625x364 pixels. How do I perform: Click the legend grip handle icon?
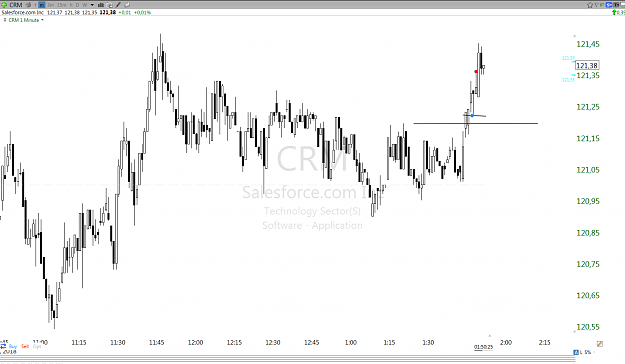5,20
